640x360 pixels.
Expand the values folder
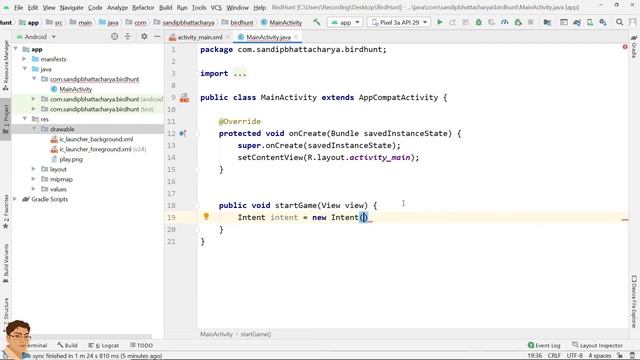click(34, 189)
